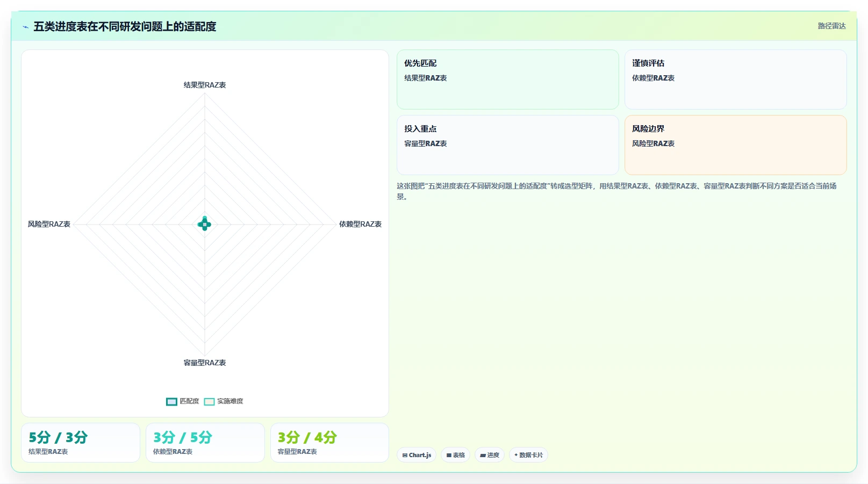Click the Chart.js tag chip
This screenshot has height=484, width=868.
(417, 455)
